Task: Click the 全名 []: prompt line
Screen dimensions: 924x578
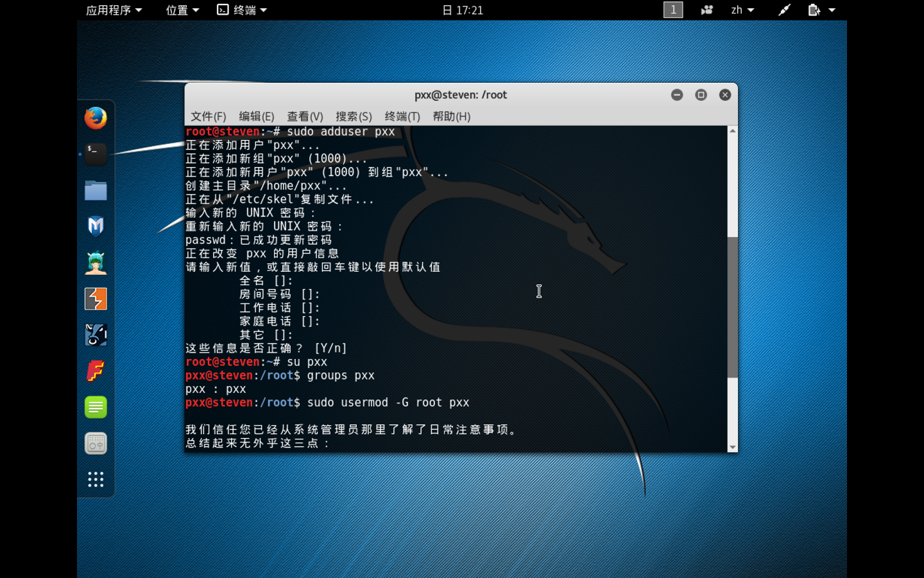Action: pos(266,281)
